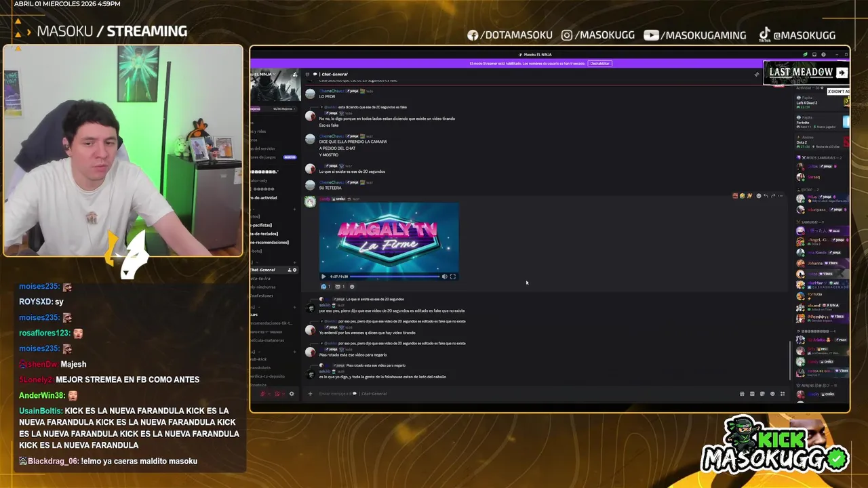Select the Confesiones channel

(262, 296)
